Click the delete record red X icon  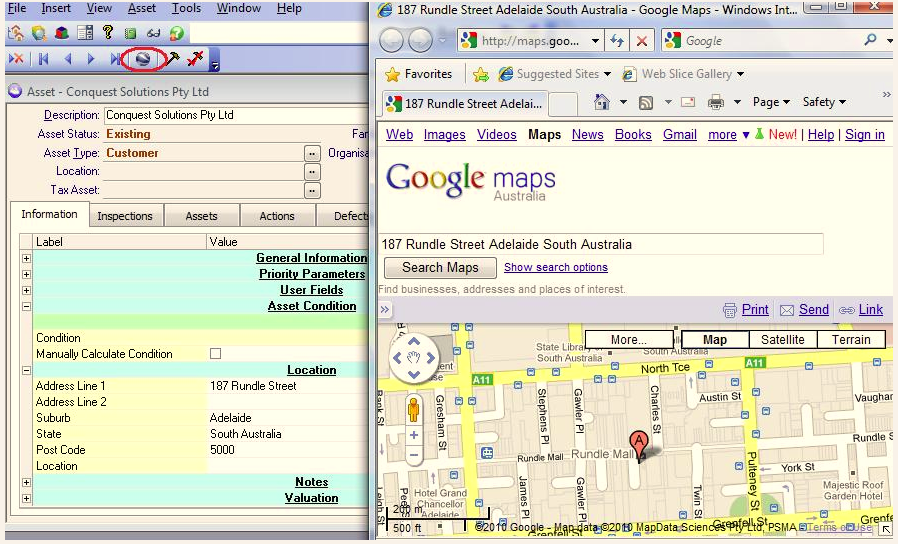point(16,58)
